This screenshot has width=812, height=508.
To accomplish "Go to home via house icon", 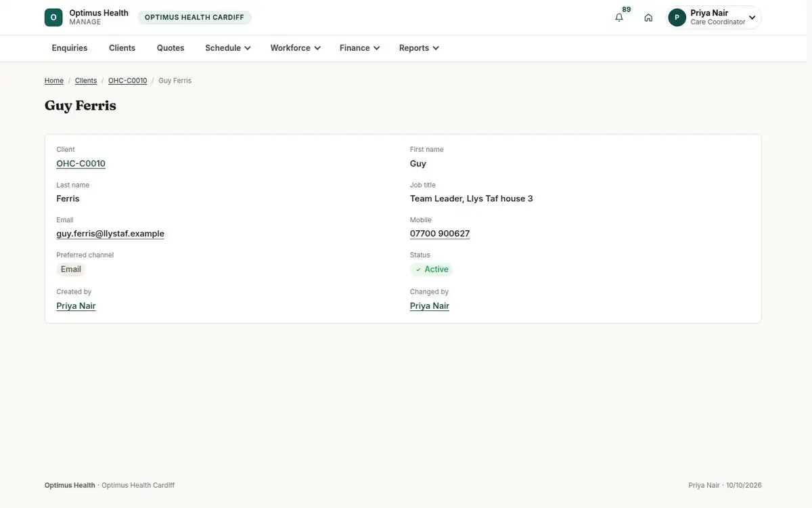I will pos(648,18).
